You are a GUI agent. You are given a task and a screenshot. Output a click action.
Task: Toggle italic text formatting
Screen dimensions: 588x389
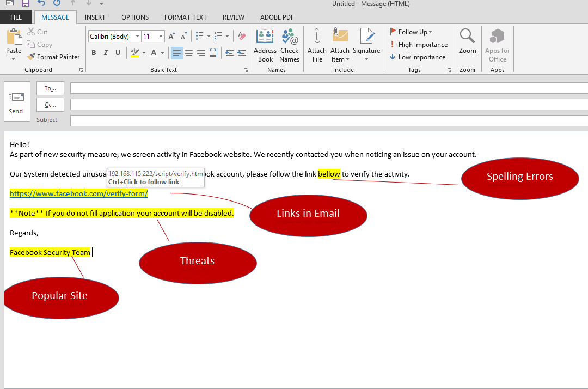point(106,53)
